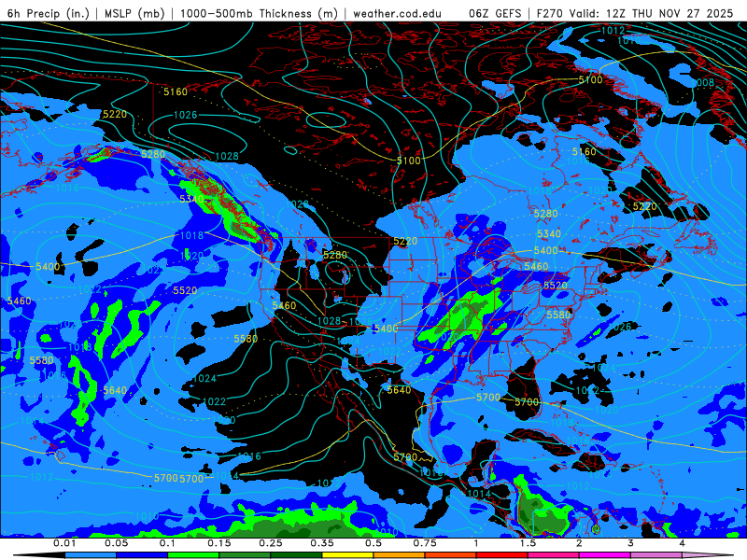Click the '0.15' colorbar value

tap(219, 543)
